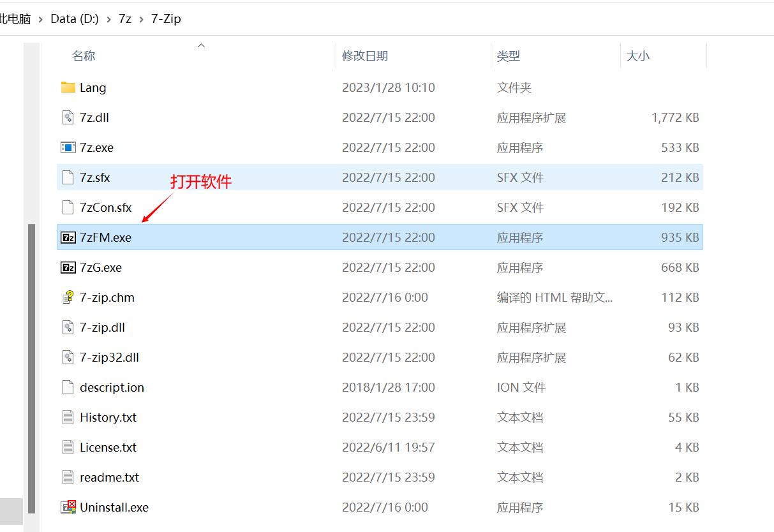Select the 7-zip.chm help file icon
The image size is (774, 532).
(x=68, y=297)
